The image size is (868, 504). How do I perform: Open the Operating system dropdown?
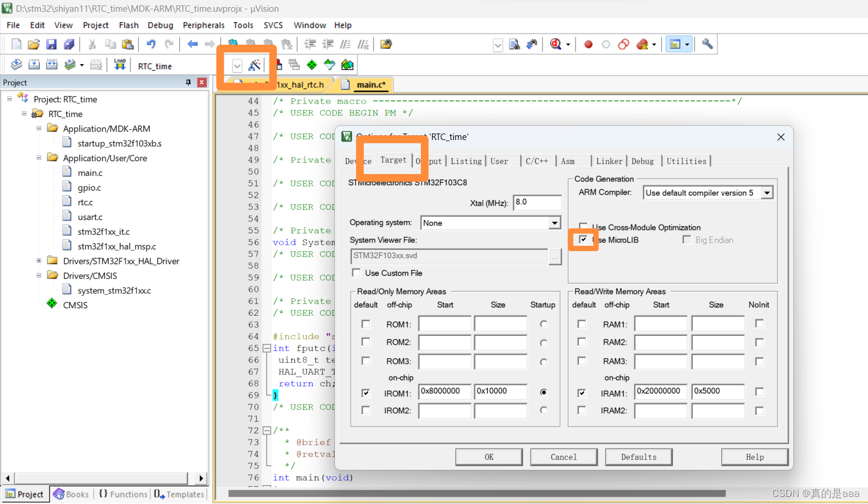tap(554, 223)
